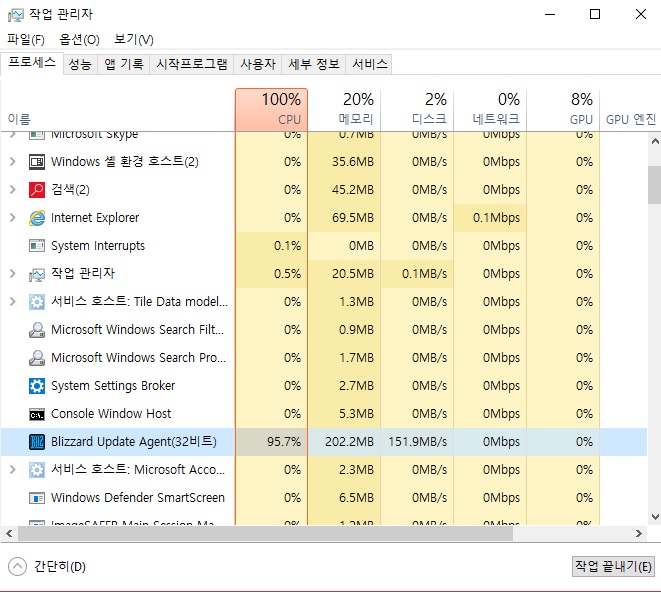Click the Microsoft Acco... service host icon
Viewport: 661px width, 592px height.
(37, 470)
